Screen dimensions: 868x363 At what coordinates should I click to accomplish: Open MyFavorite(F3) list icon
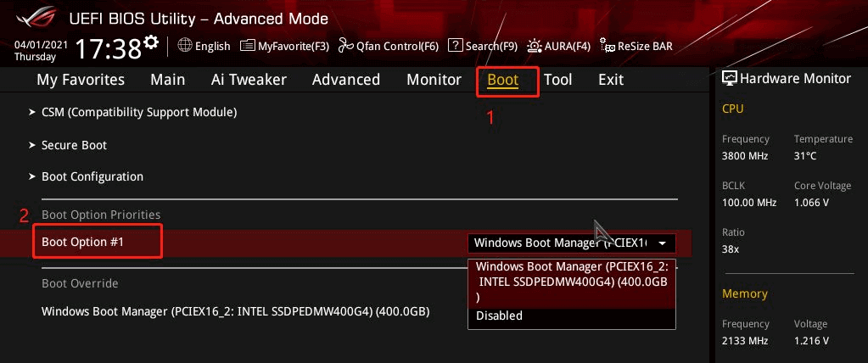[x=248, y=46]
